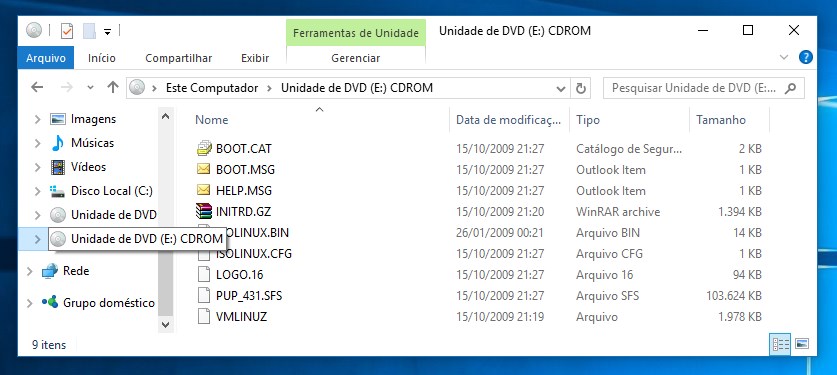Click the HELP.MSG envelope icon
837x375 pixels.
click(204, 190)
